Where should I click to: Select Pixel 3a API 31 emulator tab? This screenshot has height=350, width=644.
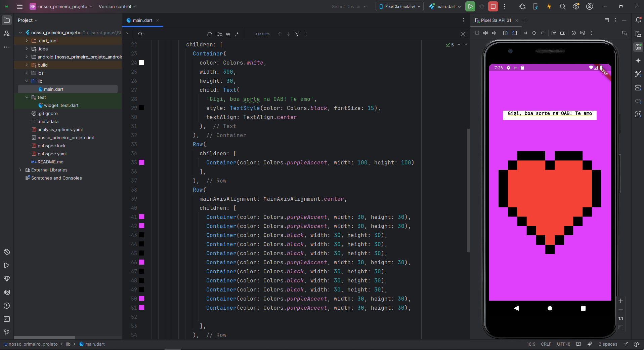[x=496, y=20]
